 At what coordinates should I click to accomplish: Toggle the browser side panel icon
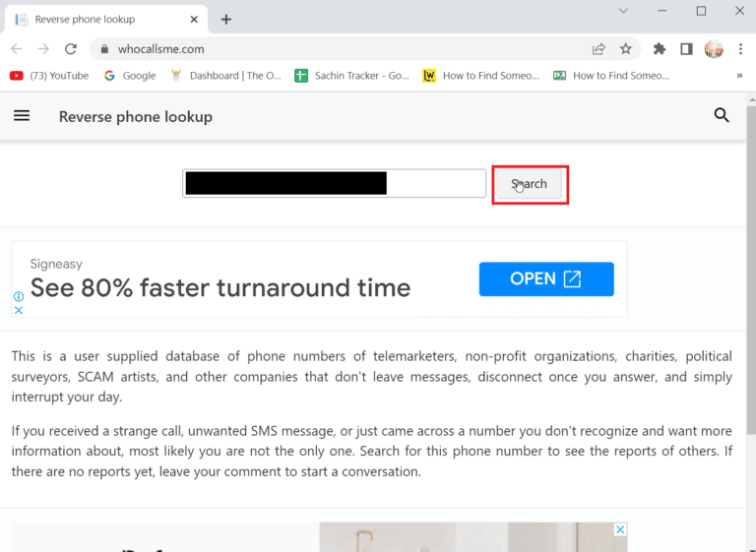pyautogui.click(x=686, y=48)
